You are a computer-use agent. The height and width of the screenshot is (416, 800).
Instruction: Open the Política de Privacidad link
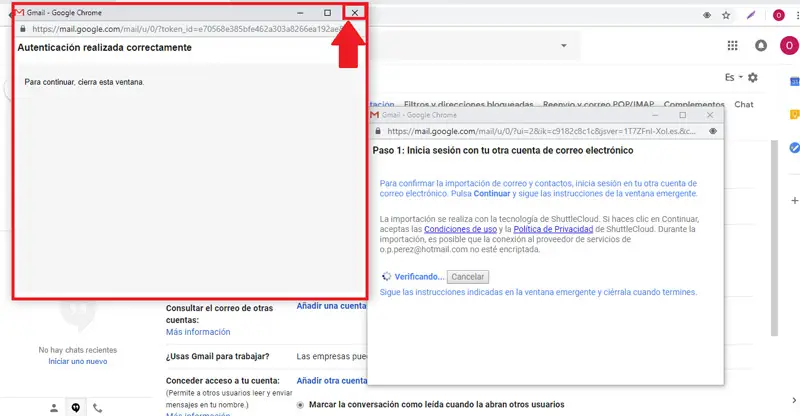[x=553, y=229]
